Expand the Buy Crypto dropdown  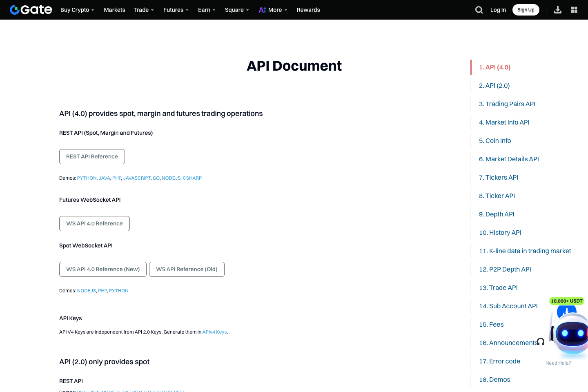click(77, 10)
